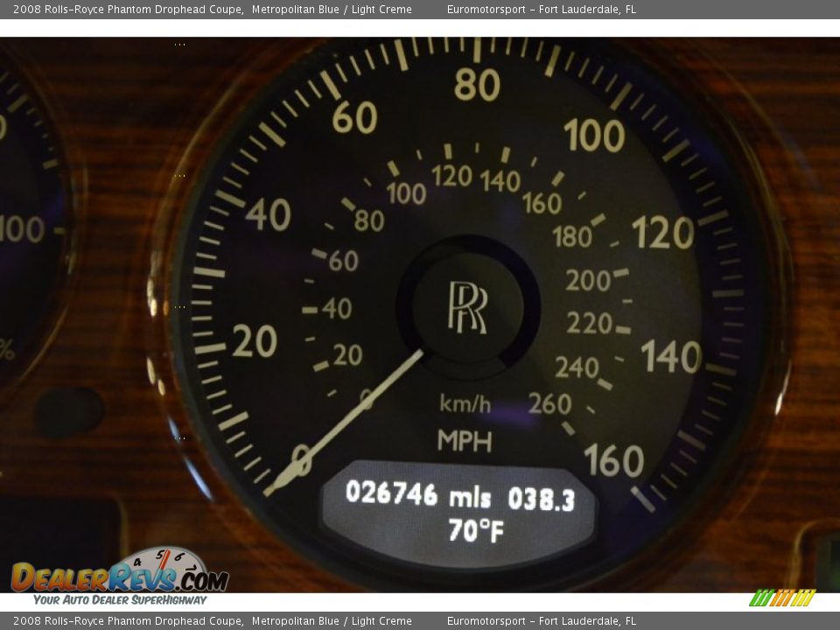Click the top title '2008 Rolls-Royce Phantom Drophead Coupe'
Viewport: 840px width, 630px height.
coord(128,10)
